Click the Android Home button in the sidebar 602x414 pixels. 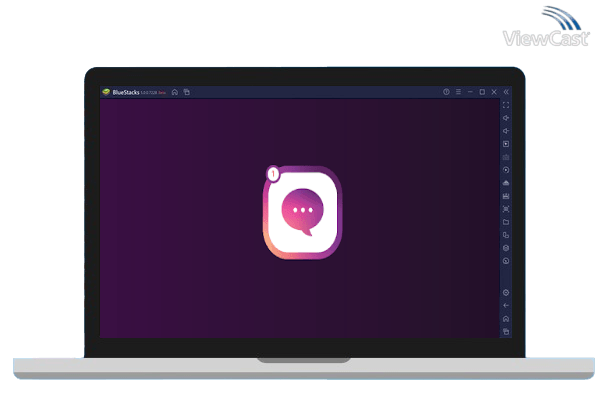[506, 319]
